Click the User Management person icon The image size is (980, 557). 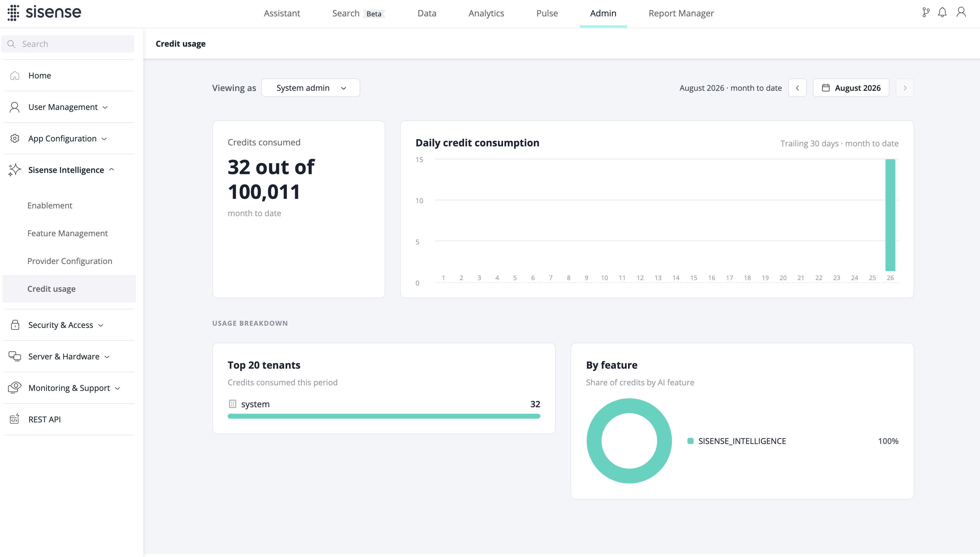[x=15, y=107]
